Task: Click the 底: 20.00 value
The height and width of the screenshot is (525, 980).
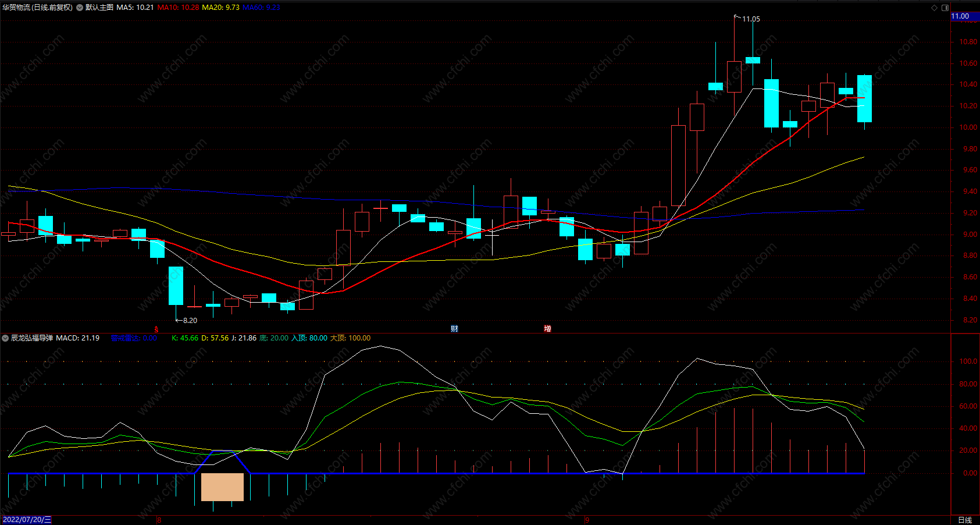Action: 273,338
